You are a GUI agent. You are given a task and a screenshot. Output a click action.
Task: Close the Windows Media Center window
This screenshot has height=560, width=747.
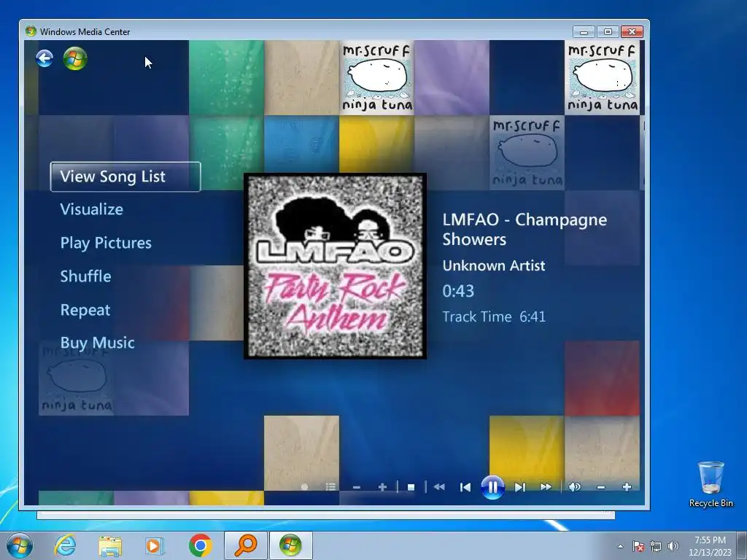coord(632,32)
